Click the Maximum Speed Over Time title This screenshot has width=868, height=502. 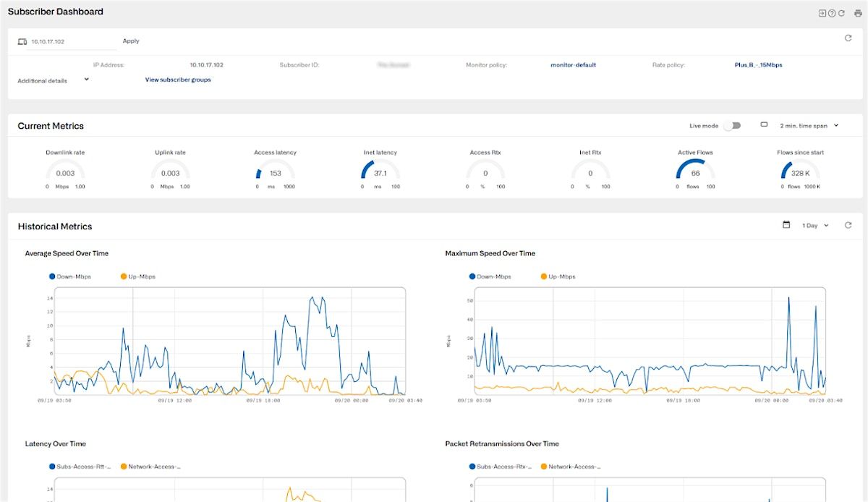coord(490,253)
